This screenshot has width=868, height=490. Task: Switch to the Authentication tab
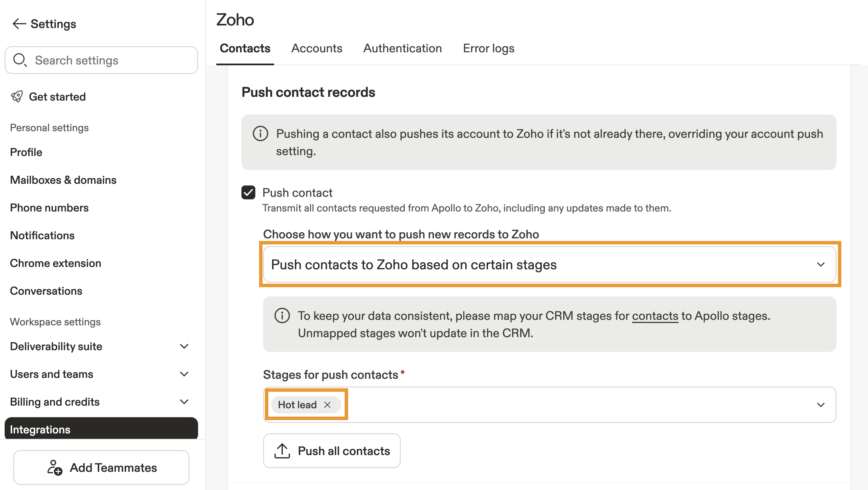[x=402, y=48]
